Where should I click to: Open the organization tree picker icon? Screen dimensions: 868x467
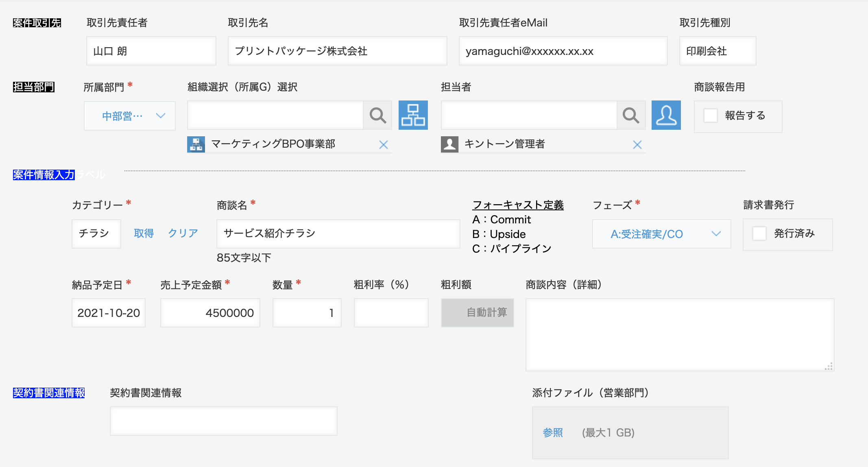click(413, 116)
